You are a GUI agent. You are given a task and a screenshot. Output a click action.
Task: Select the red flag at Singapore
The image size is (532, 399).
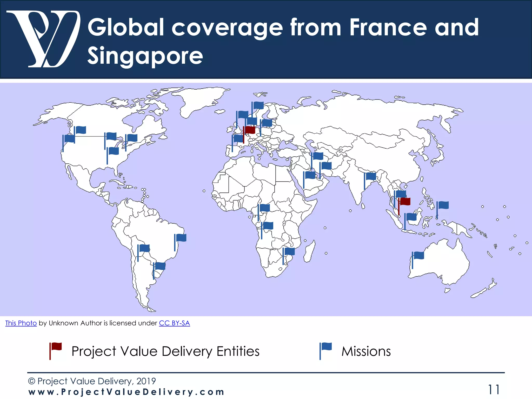(404, 206)
